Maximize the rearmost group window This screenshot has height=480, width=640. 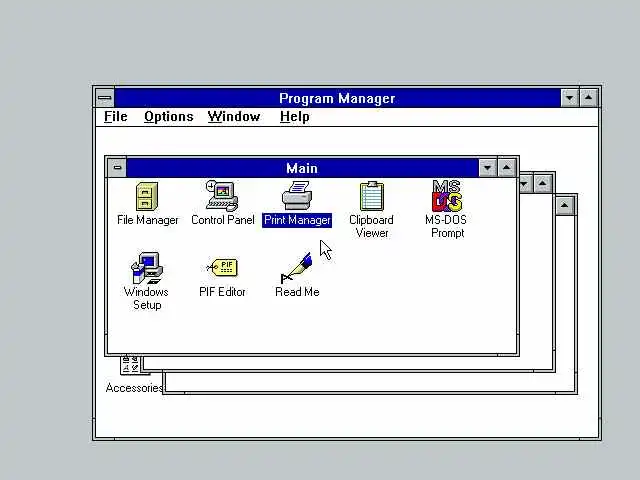click(564, 205)
